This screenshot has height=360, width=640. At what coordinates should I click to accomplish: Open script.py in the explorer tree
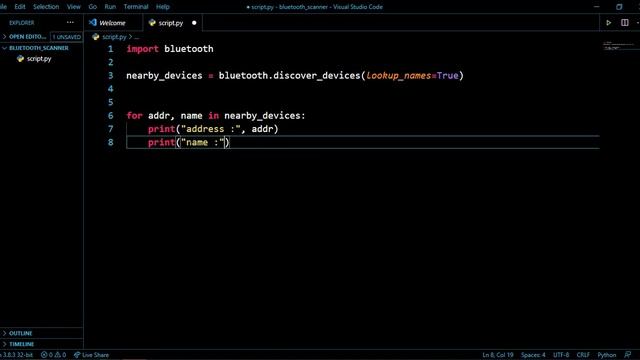[39, 59]
